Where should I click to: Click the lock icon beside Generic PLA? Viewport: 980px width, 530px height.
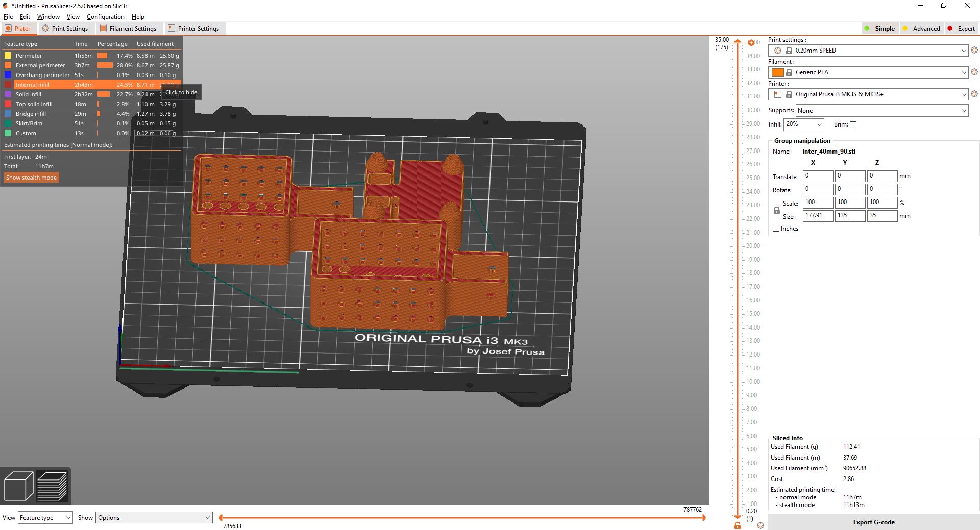(789, 72)
